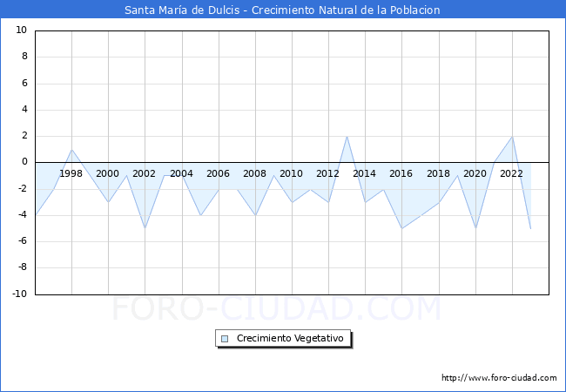Image resolution: width=566 pixels, height=392 pixels.
Task: Select the 2002 x-axis year label
Action: pos(144,173)
